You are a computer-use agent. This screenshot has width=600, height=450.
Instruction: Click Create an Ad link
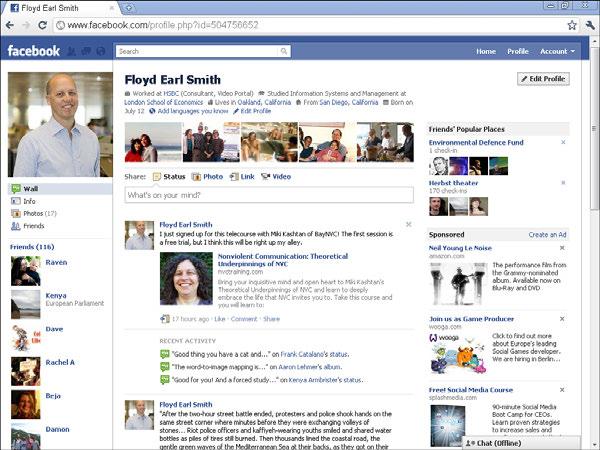pyautogui.click(x=547, y=235)
